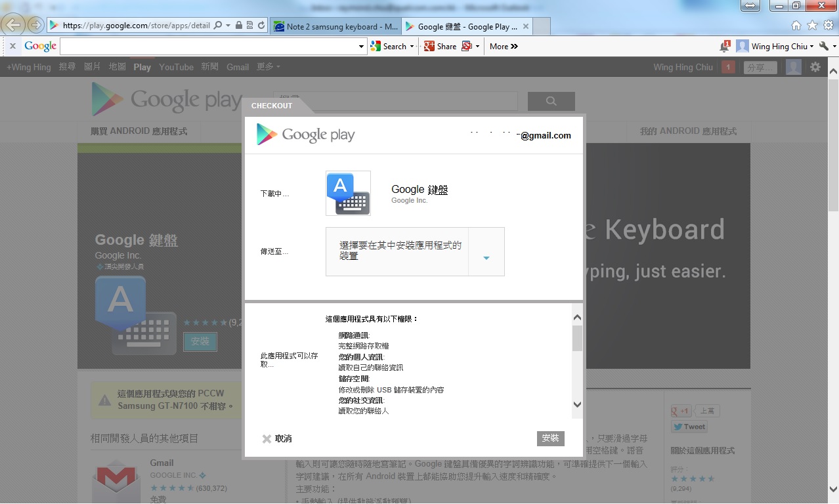Open 我的 ANDROID 應用程式 navigation tab

[x=689, y=131]
